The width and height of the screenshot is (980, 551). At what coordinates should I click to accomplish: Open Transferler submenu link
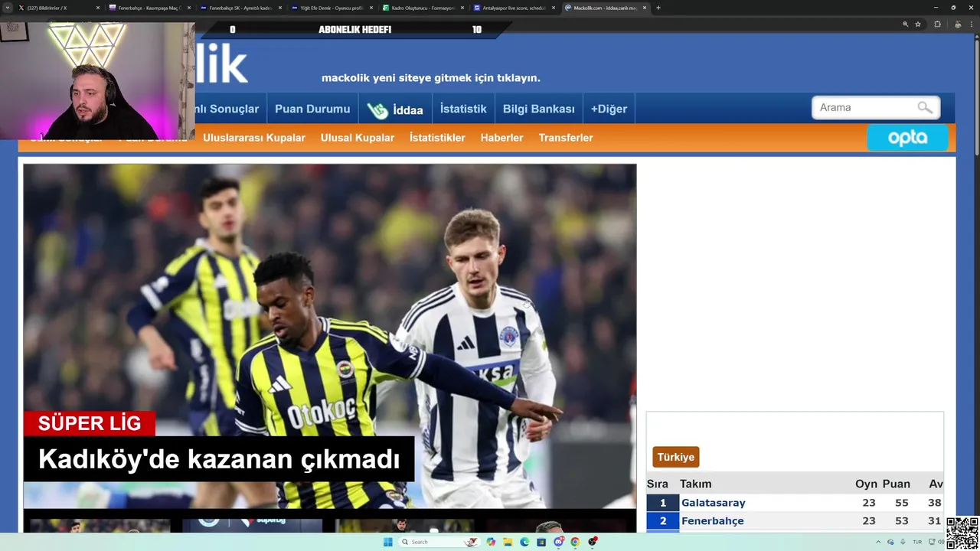click(x=566, y=138)
